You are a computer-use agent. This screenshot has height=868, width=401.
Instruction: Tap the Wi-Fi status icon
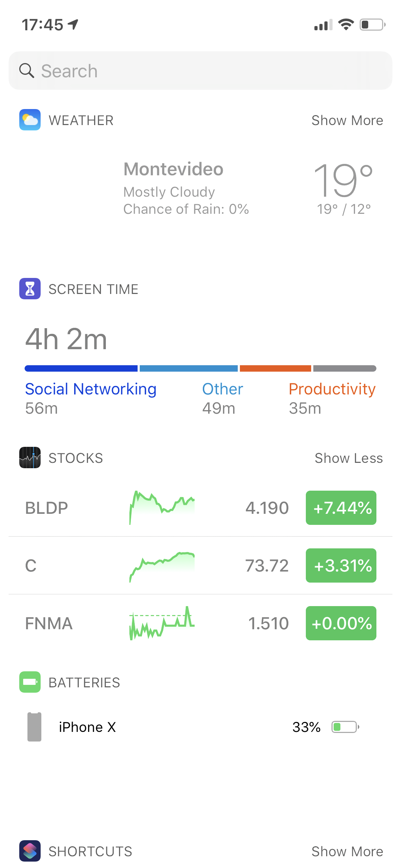click(346, 25)
